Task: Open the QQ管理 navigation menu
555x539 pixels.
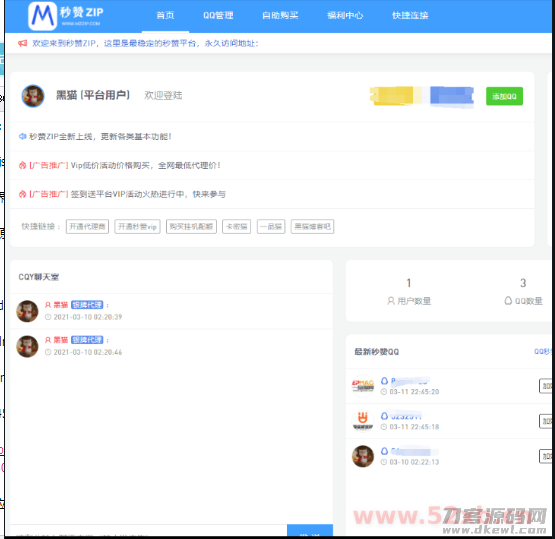Action: (218, 15)
